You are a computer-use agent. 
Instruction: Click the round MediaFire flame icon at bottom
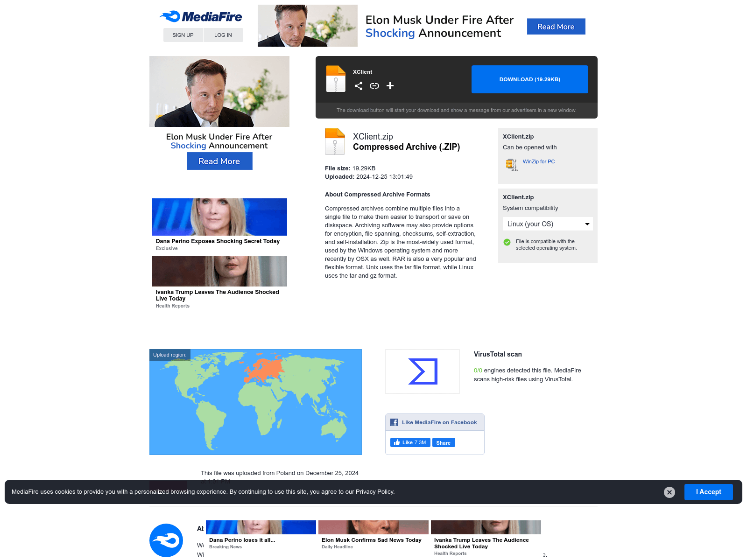[166, 540]
